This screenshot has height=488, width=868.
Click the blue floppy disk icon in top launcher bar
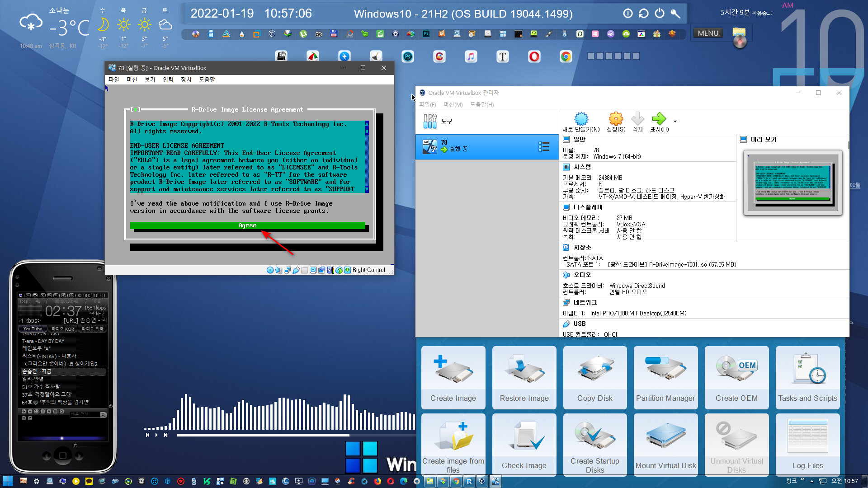(334, 33)
